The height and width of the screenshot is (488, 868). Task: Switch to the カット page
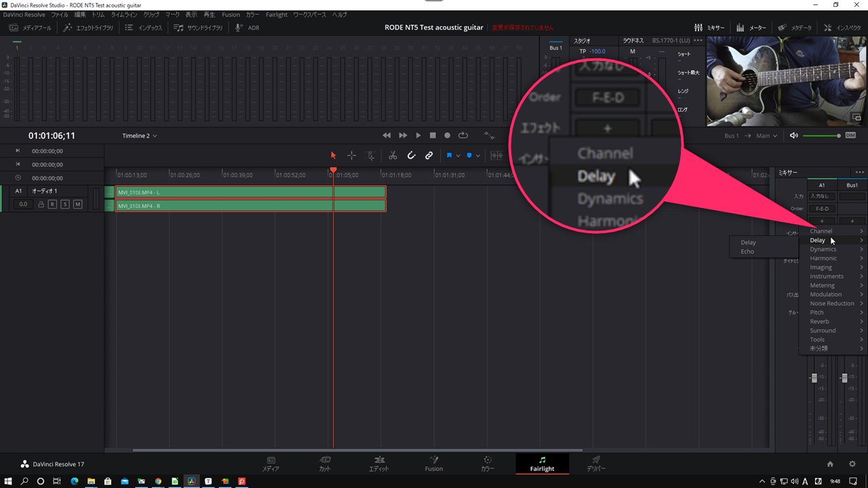[325, 464]
